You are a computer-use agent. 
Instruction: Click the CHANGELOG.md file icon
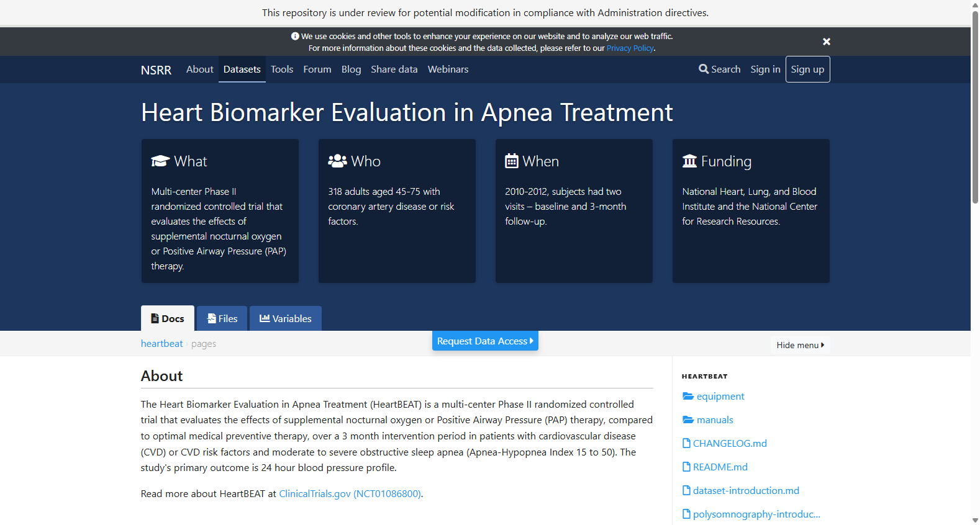pos(686,443)
